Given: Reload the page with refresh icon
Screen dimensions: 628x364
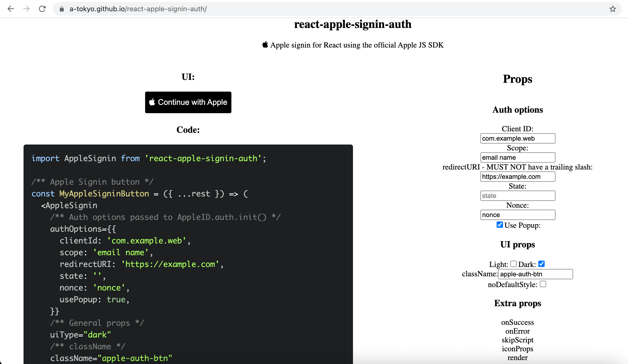Looking at the screenshot, I should click(42, 9).
